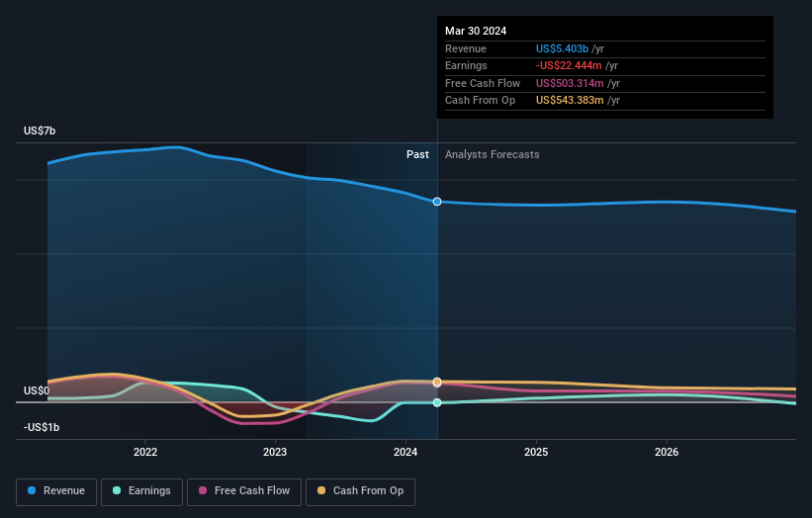Click the 2022 x-axis label
Image resolution: width=812 pixels, height=518 pixels.
point(145,453)
